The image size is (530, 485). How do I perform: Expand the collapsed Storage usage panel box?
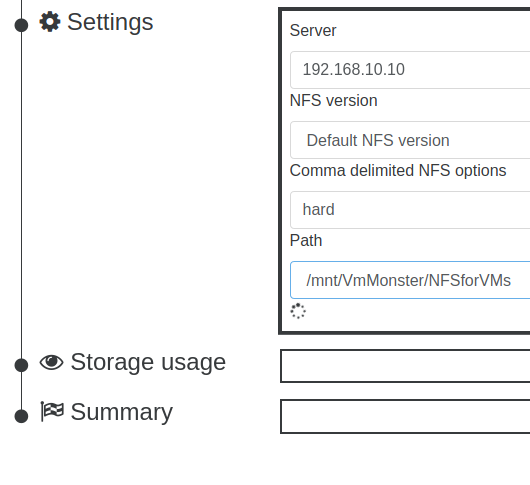[x=405, y=366]
